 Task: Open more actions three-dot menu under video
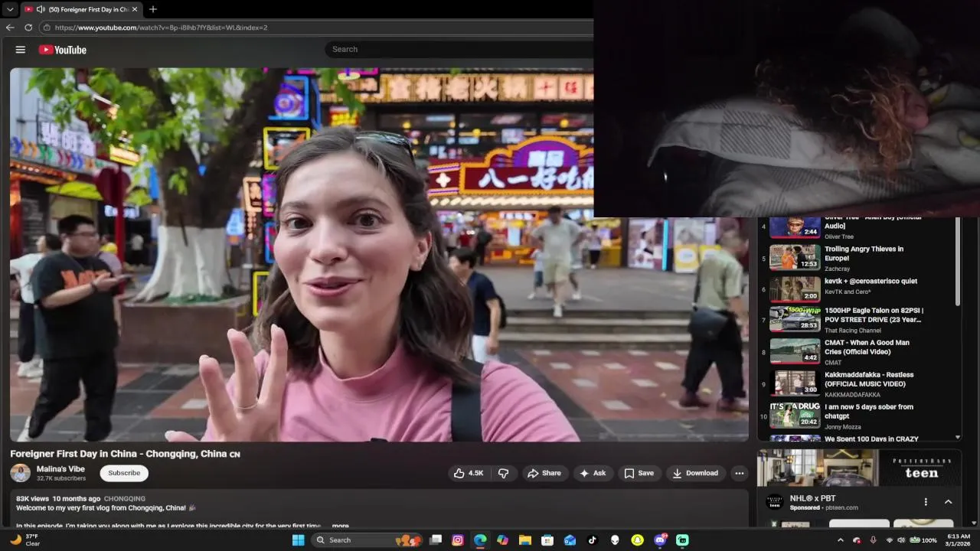(x=739, y=473)
